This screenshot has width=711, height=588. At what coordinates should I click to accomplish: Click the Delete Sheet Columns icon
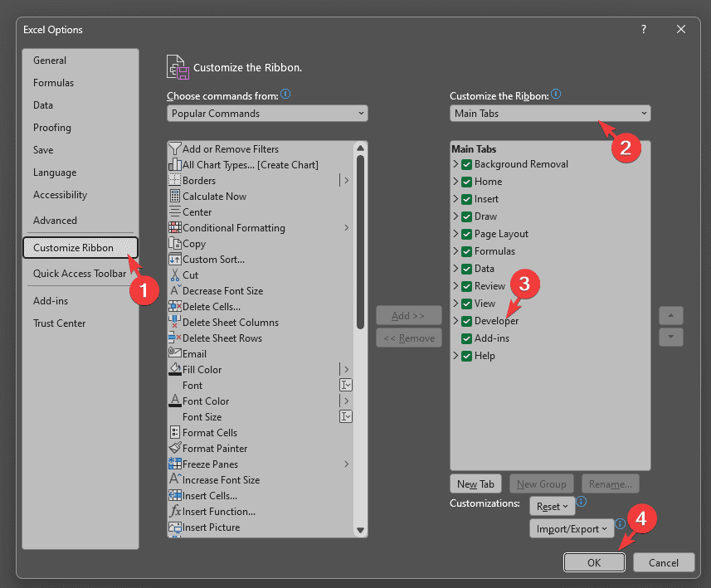coord(174,322)
